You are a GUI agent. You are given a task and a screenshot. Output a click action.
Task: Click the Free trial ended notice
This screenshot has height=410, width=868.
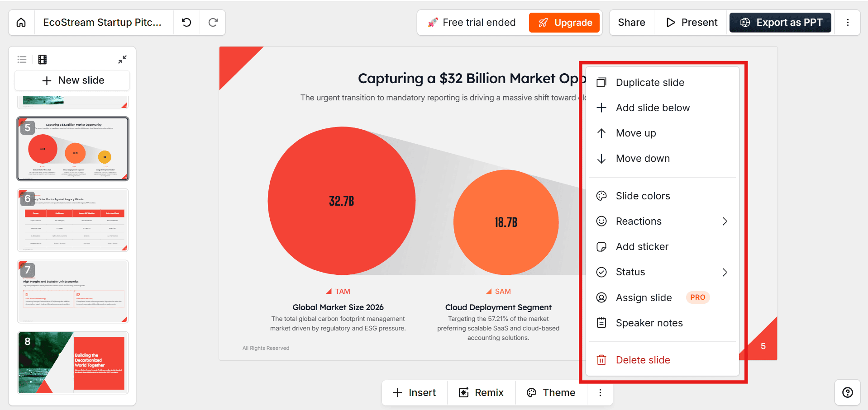click(472, 23)
